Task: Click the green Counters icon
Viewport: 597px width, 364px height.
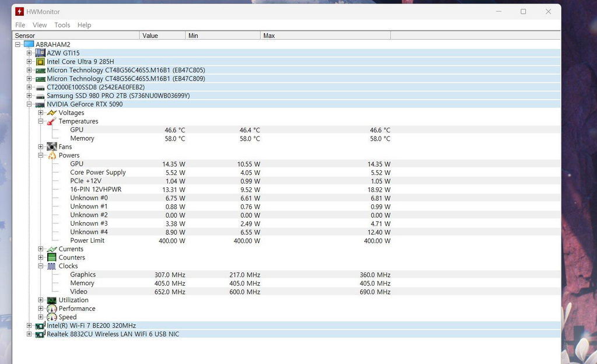Action: tap(52, 257)
